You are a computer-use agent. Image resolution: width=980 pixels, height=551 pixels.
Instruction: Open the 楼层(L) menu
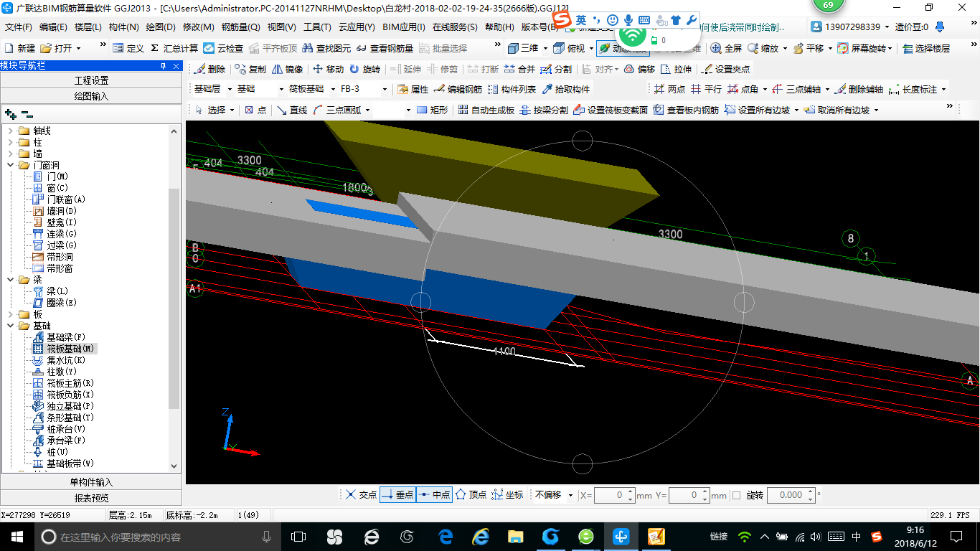[x=88, y=27]
